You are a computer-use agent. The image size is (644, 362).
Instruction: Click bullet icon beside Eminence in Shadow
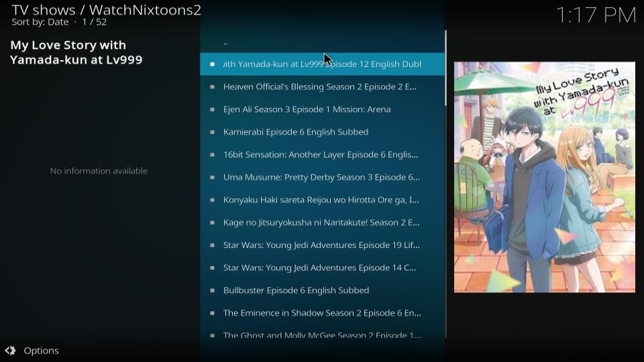212,312
